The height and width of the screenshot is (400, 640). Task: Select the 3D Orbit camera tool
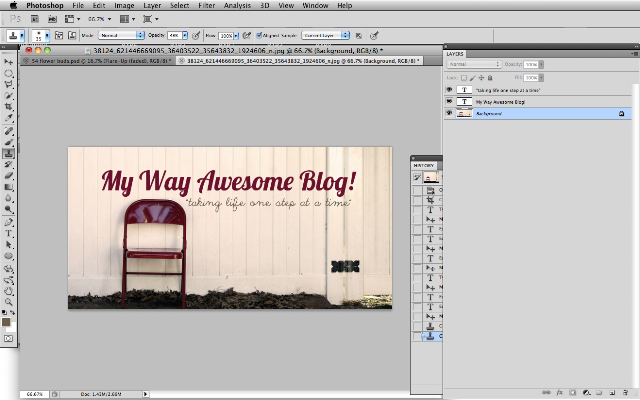click(x=8, y=280)
